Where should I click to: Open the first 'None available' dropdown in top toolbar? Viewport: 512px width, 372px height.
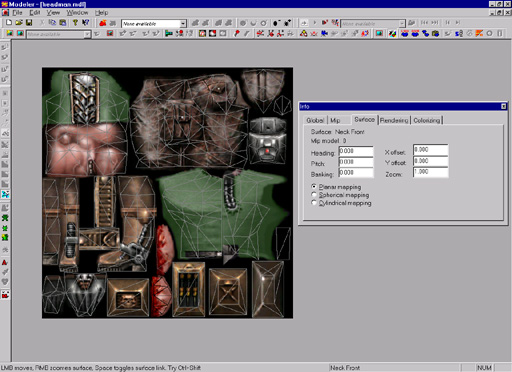click(x=183, y=24)
